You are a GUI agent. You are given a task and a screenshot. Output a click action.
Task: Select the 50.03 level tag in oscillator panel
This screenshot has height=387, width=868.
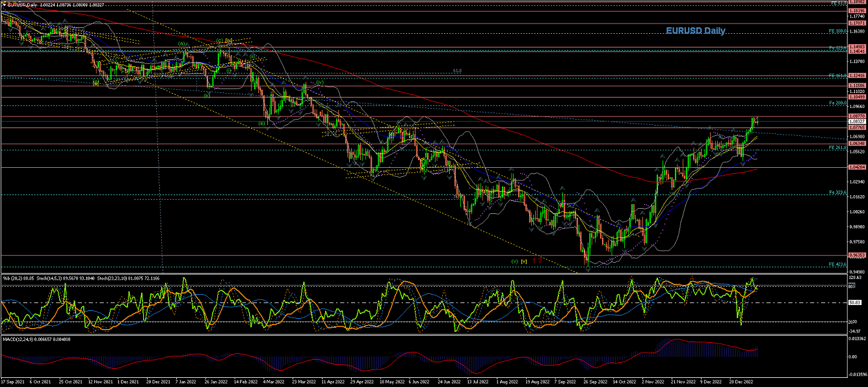[x=856, y=302]
